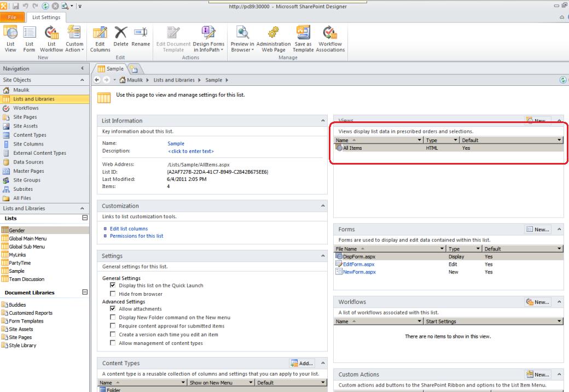Select the Sample list in the navigation pane

(x=17, y=271)
